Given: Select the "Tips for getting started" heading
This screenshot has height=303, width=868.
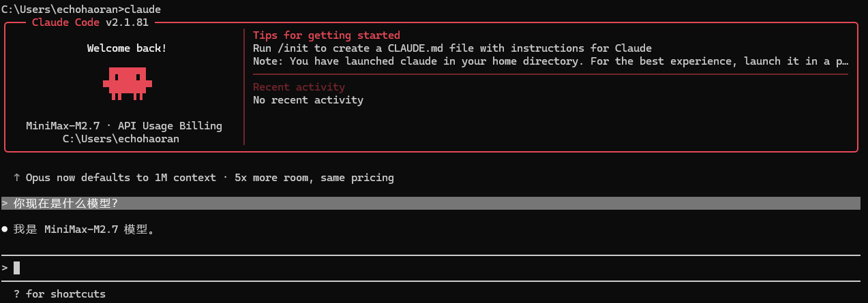Looking at the screenshot, I should (x=326, y=35).
